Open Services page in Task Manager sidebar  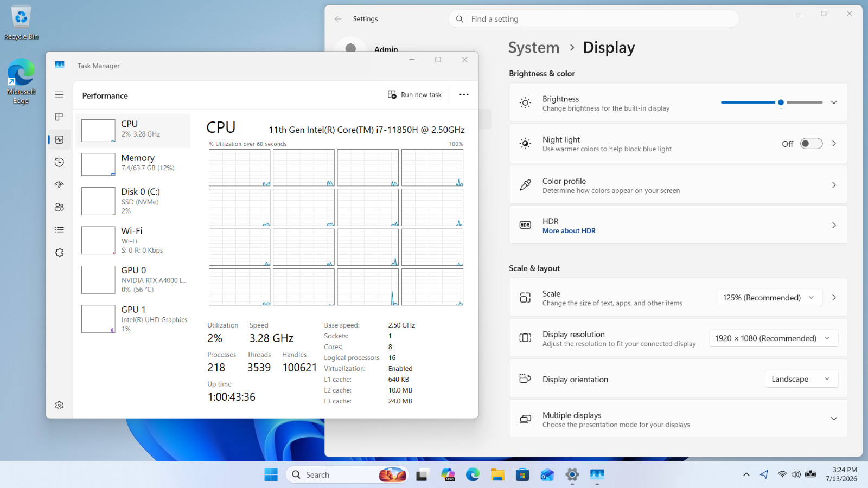point(59,253)
